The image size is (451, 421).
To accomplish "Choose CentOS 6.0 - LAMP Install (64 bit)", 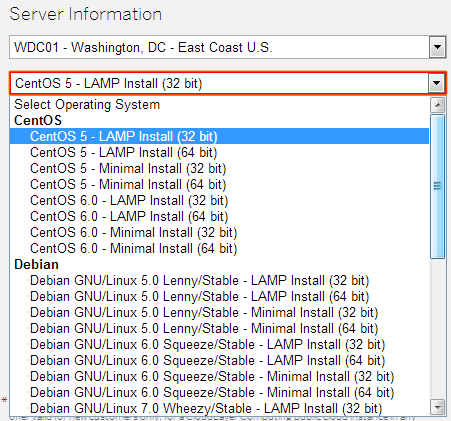I will (x=219, y=216).
